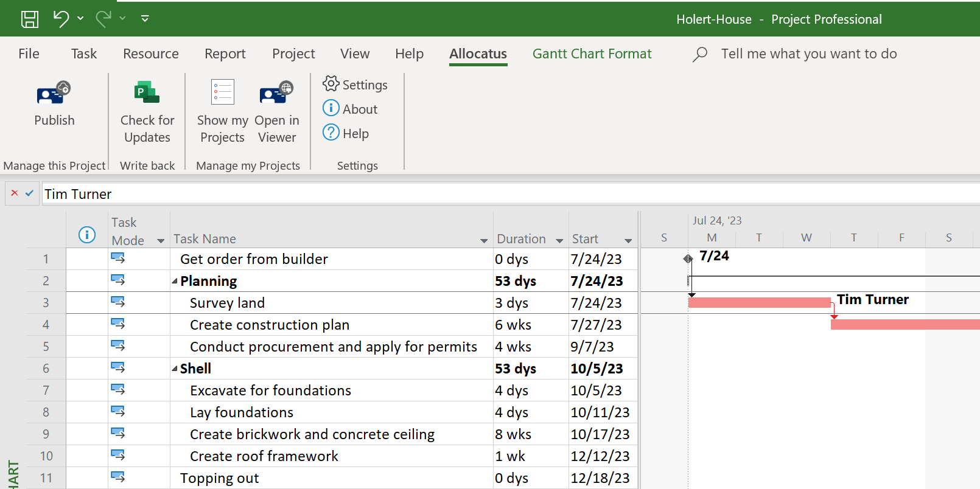Select row header 1
980x489 pixels.
(46, 259)
